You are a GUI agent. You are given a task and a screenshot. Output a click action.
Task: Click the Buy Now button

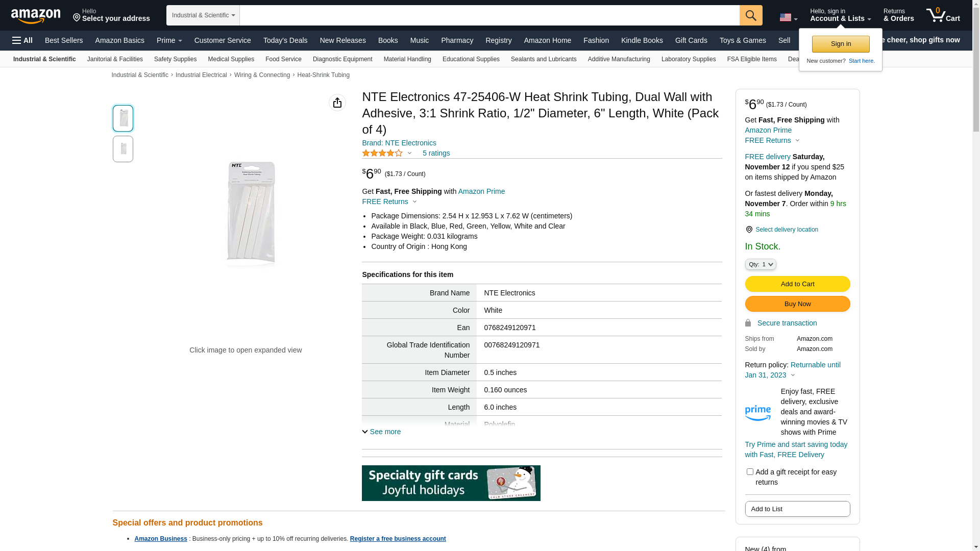pos(797,304)
